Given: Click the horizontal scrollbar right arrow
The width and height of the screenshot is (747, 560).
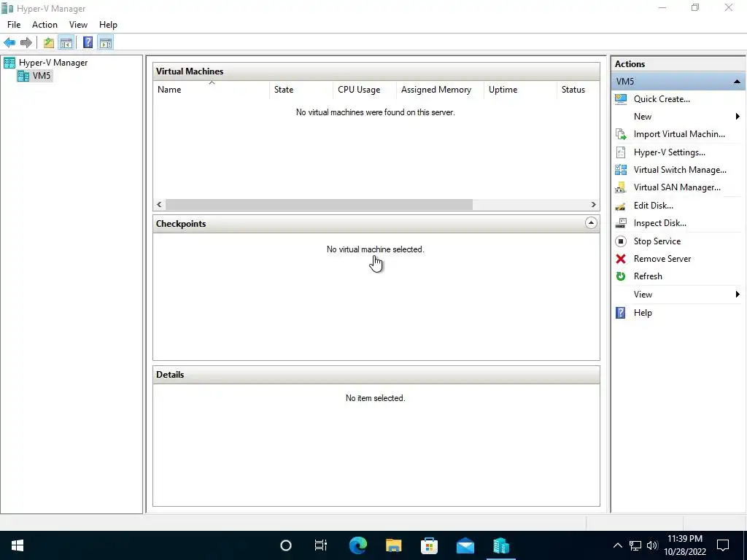Looking at the screenshot, I should [x=594, y=205].
